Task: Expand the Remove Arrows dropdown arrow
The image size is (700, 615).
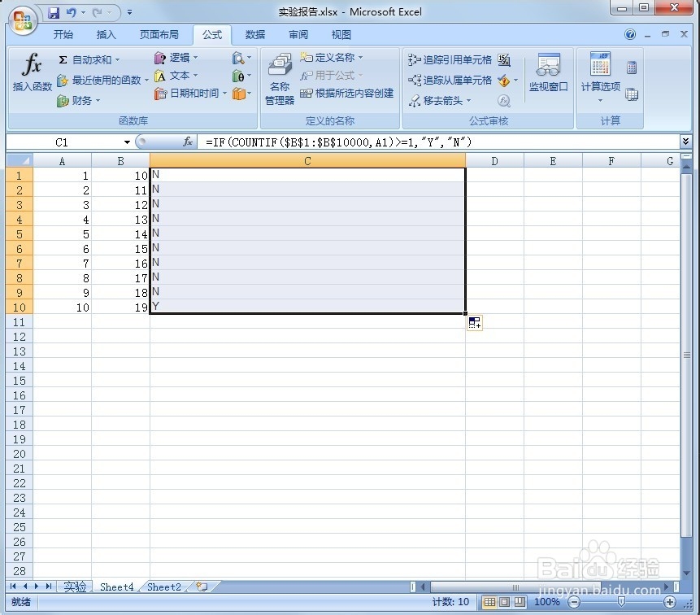Action: [x=469, y=101]
